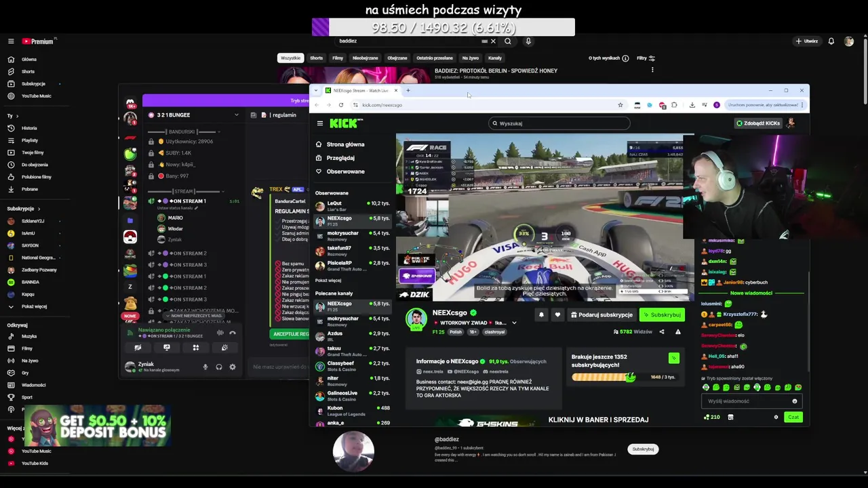Open Kick chat settings gear
The width and height of the screenshot is (868, 488).
pyautogui.click(x=776, y=418)
